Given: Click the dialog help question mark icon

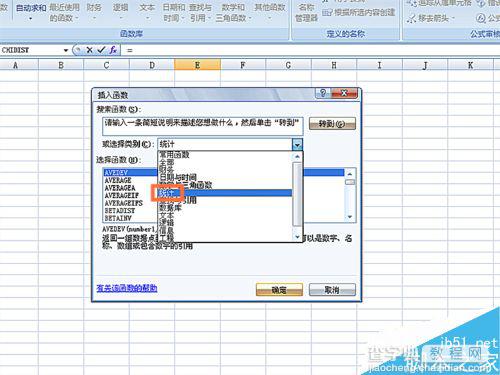Looking at the screenshot, I should [323, 93].
